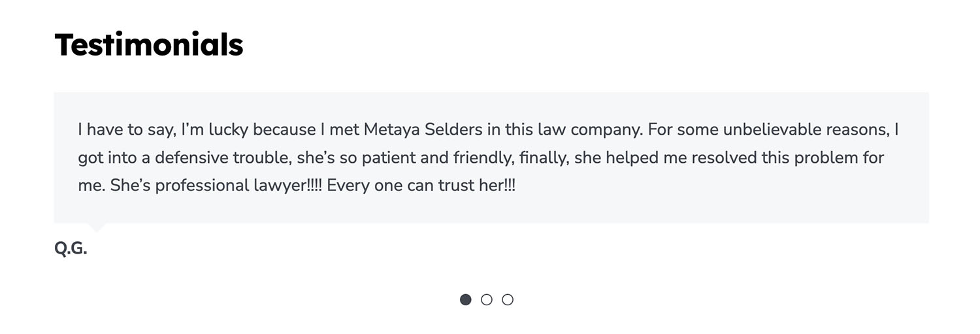
Task: Select the first filled carousel dot
Action: pos(465,299)
